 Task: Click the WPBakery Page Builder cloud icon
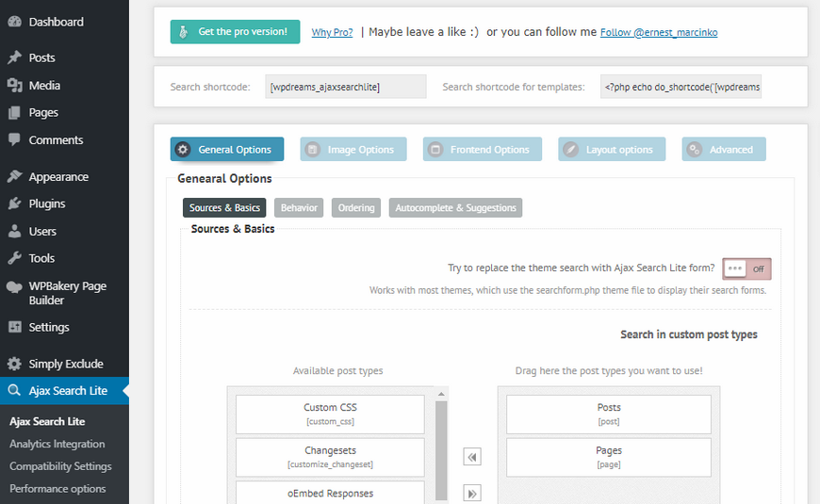click(x=15, y=286)
